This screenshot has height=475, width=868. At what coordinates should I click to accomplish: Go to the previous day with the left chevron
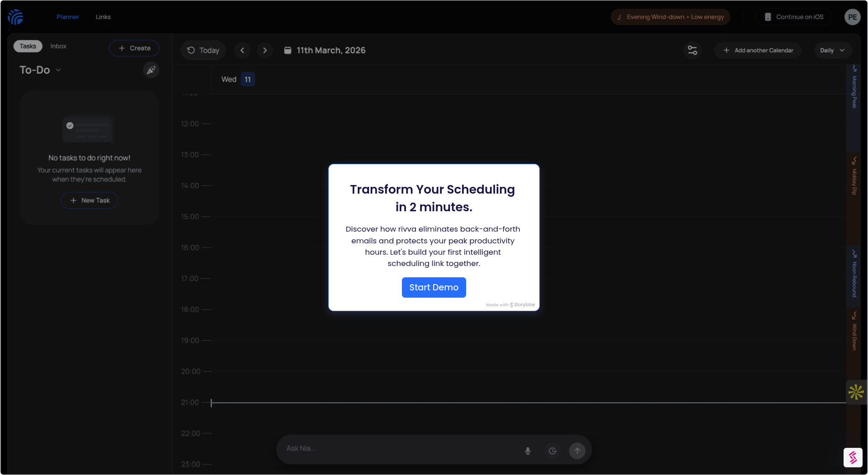[x=242, y=50]
